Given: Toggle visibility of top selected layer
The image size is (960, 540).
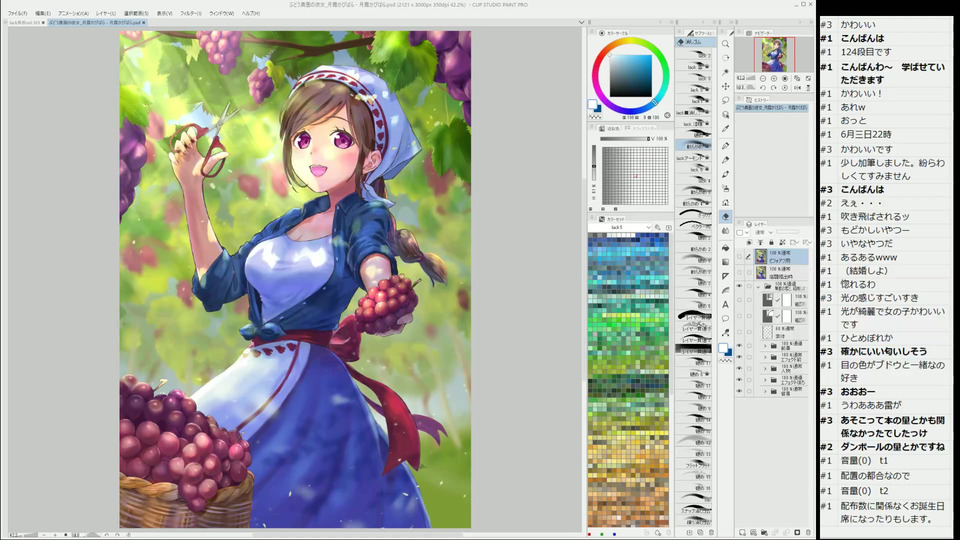Looking at the screenshot, I should (739, 257).
